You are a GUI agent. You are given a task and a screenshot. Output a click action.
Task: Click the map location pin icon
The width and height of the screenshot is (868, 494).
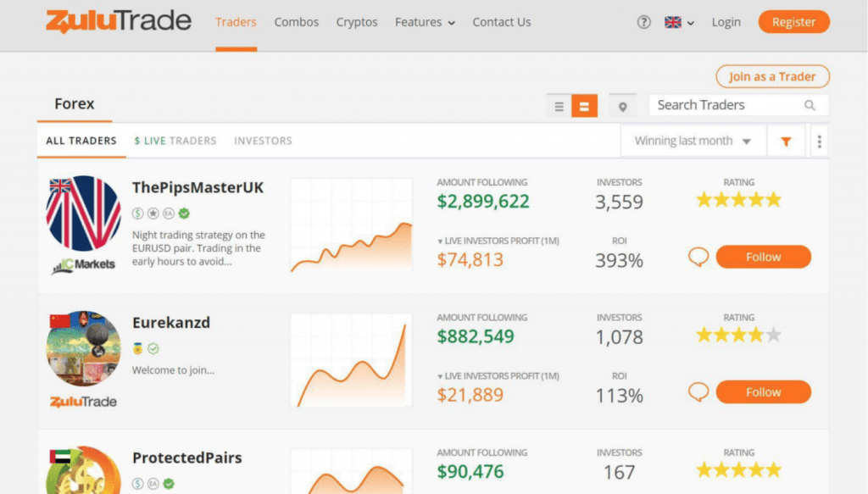[x=622, y=106]
